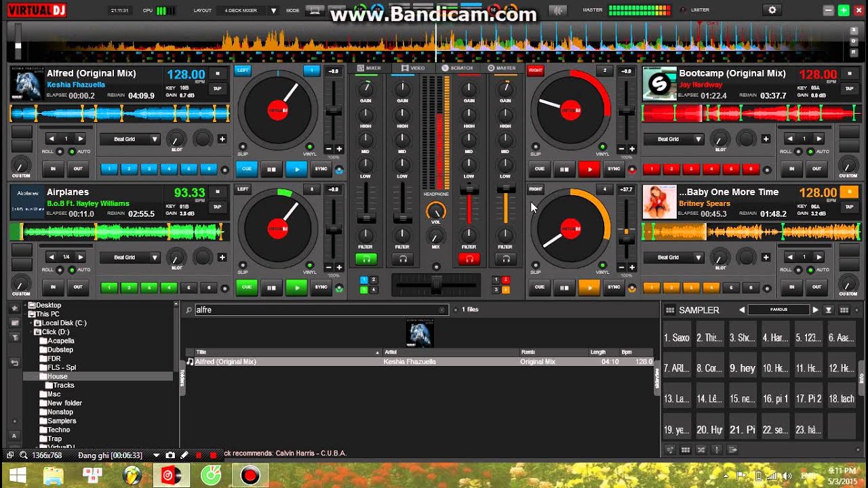This screenshot has height=488, width=868.
Task: Toggle VINYL mode on the Bootcamp deck
Action: pyautogui.click(x=602, y=147)
